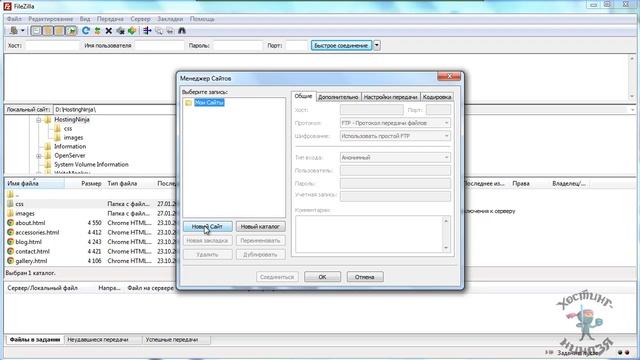Viewport: 640px width, 360px height.
Task: Click the black X cancel operation icon
Action: click(x=109, y=31)
